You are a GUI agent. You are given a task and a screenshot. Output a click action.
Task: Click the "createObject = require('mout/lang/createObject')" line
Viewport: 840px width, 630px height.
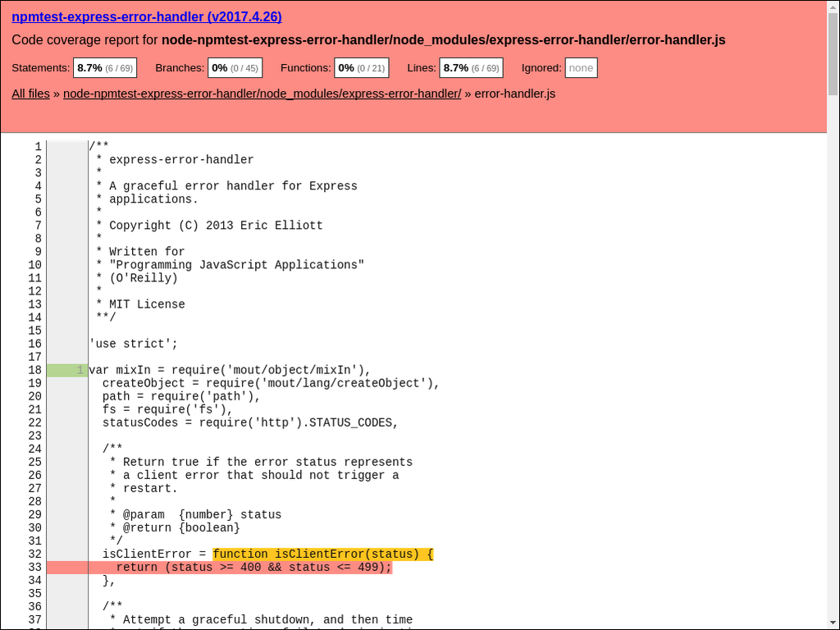pos(271,384)
